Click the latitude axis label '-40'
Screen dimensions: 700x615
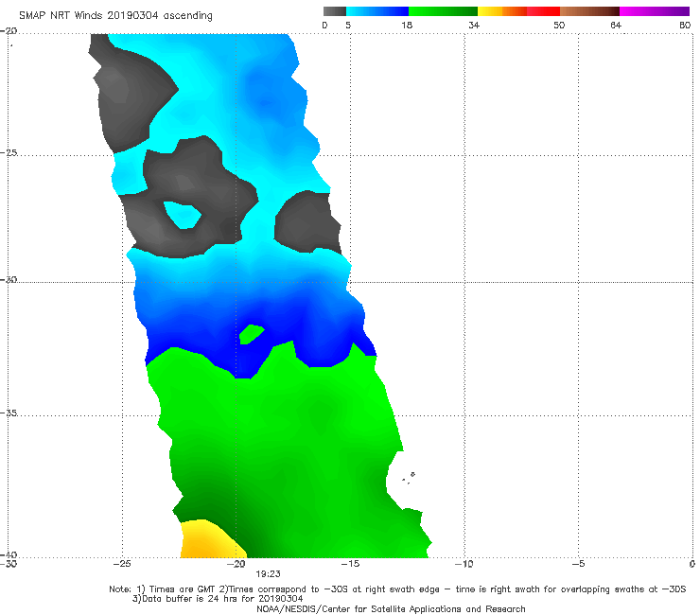(9, 554)
